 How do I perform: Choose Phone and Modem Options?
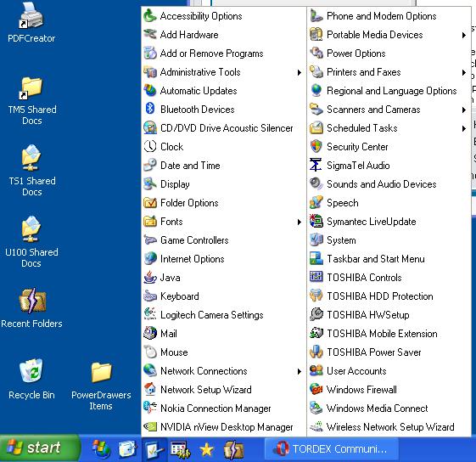tap(389, 16)
